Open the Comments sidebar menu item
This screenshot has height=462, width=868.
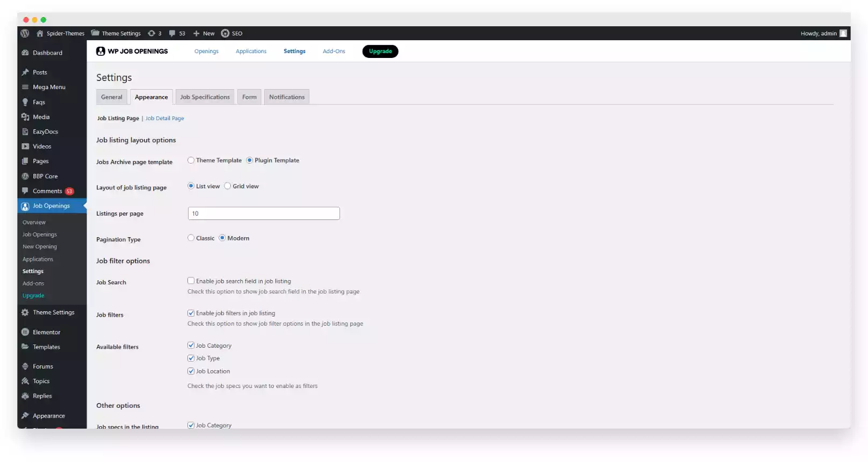point(52,191)
